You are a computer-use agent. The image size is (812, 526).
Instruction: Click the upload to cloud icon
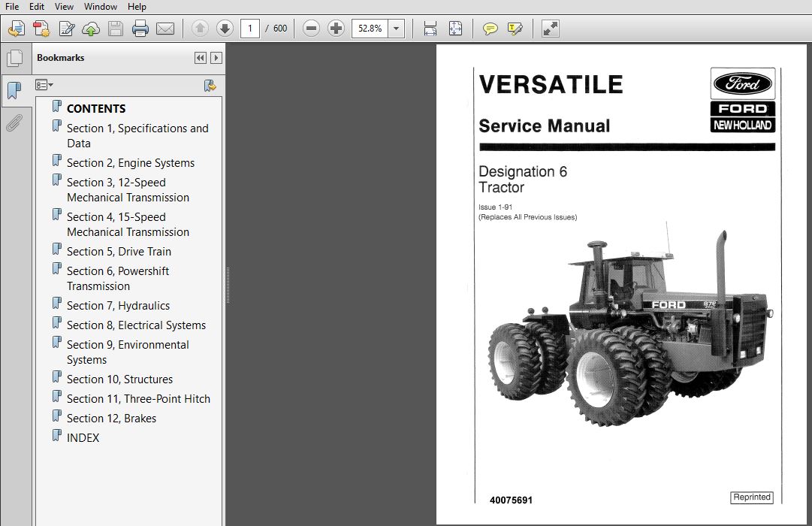(x=91, y=29)
